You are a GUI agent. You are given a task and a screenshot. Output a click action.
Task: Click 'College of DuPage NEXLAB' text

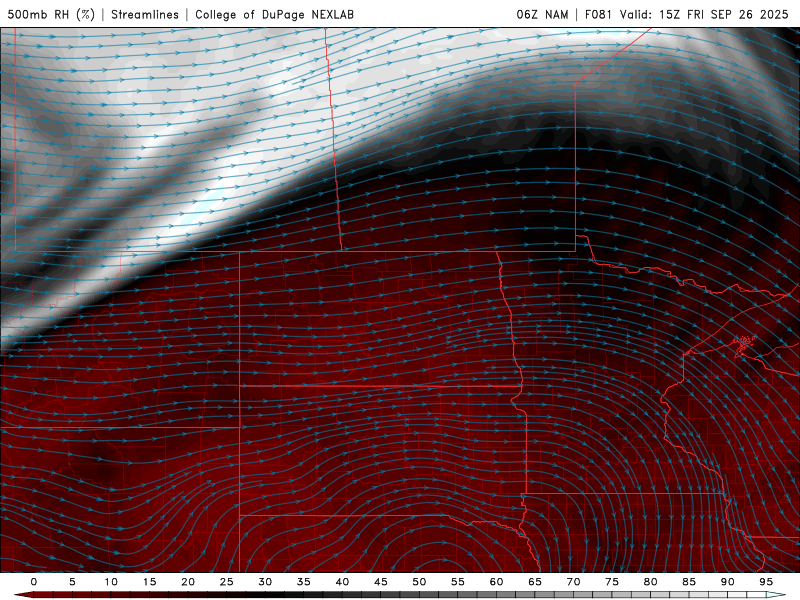point(274,14)
